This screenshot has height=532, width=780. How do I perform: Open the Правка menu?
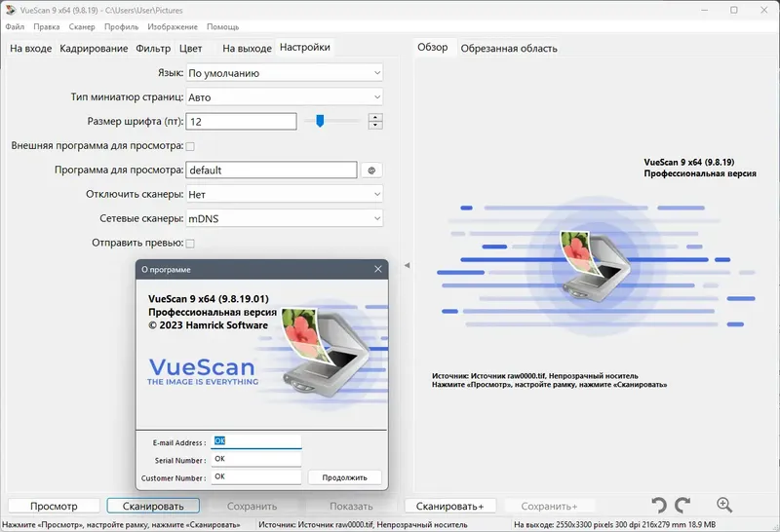(46, 27)
